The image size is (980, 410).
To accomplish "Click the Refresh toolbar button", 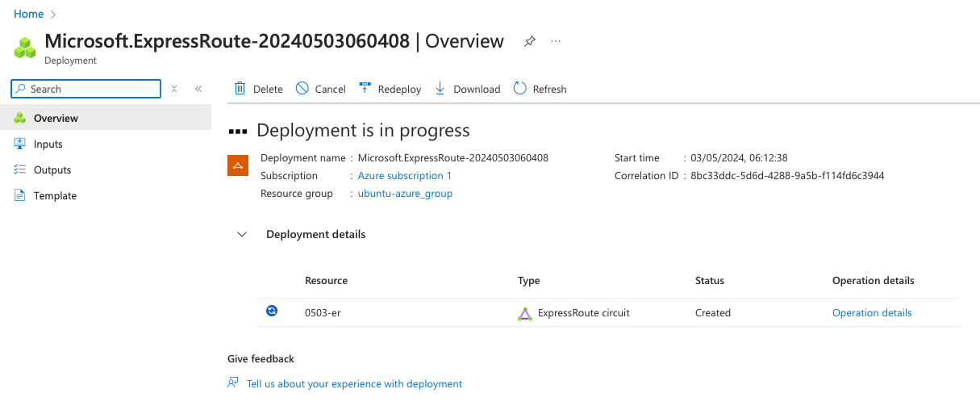I will (x=540, y=89).
